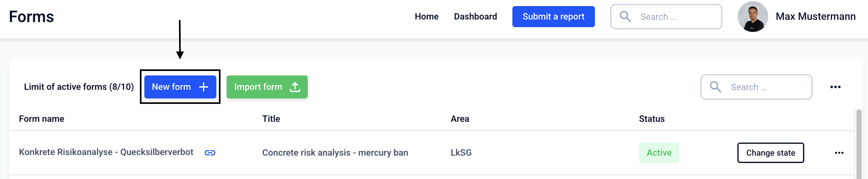Viewport: 868px width, 179px height.
Task: Click Change state for the active form
Action: point(770,153)
